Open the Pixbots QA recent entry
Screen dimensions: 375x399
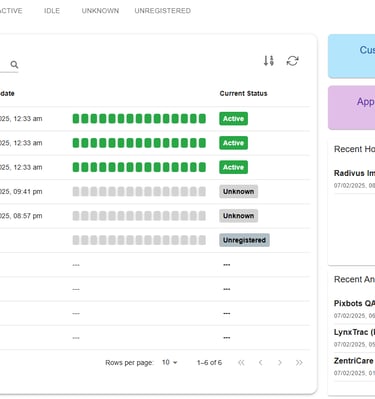pyautogui.click(x=354, y=303)
